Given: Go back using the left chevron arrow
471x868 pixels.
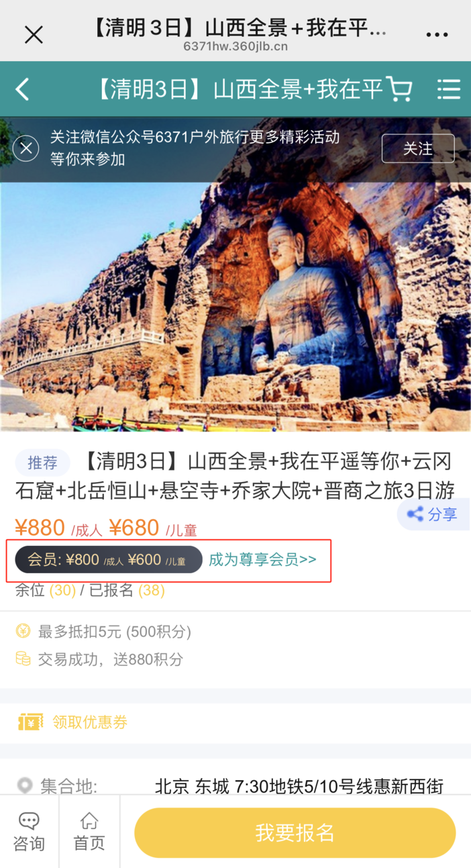Looking at the screenshot, I should 23,89.
